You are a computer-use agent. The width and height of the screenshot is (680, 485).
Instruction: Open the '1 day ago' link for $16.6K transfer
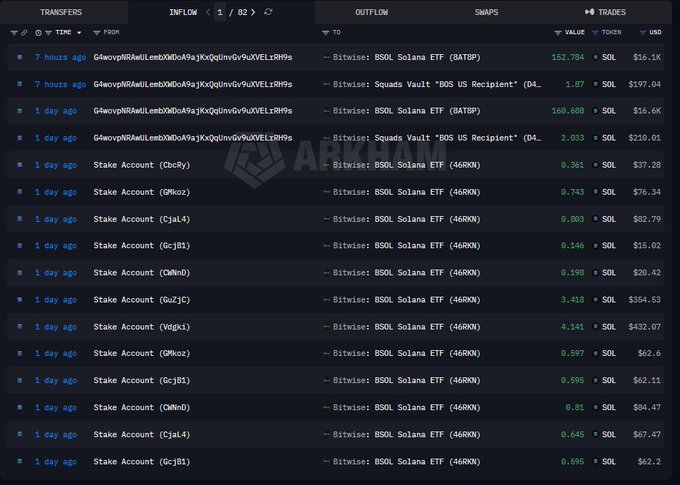click(56, 111)
